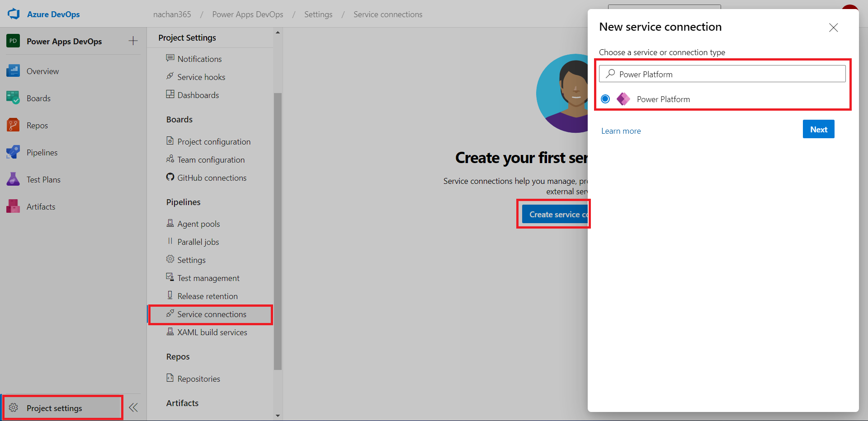Select Agent pools under Pipelines
Viewport: 868px width, 421px height.
[198, 224]
